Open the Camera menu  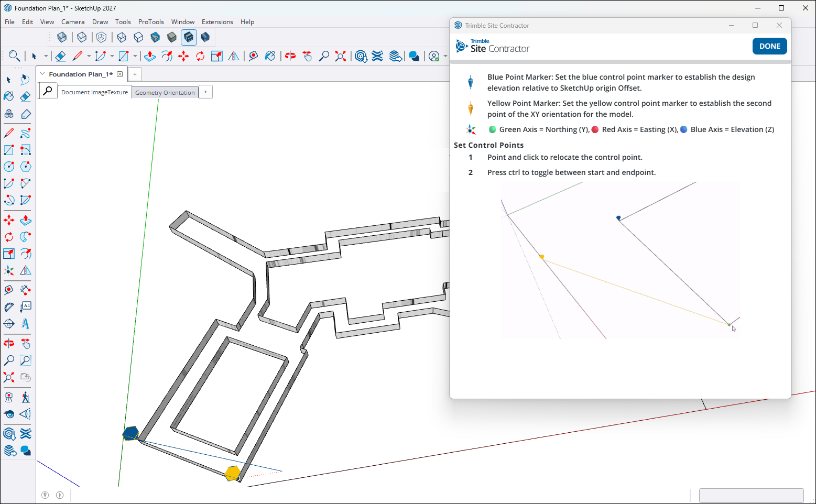point(73,22)
